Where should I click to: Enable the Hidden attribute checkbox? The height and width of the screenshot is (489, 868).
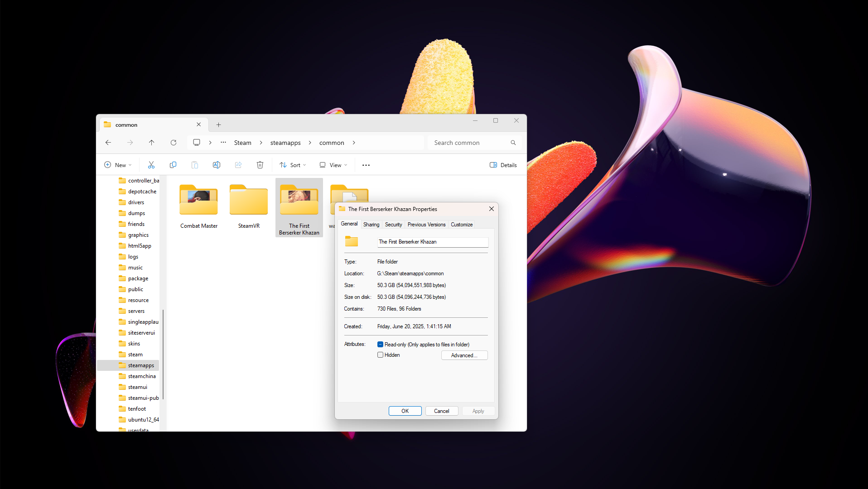[381, 355]
